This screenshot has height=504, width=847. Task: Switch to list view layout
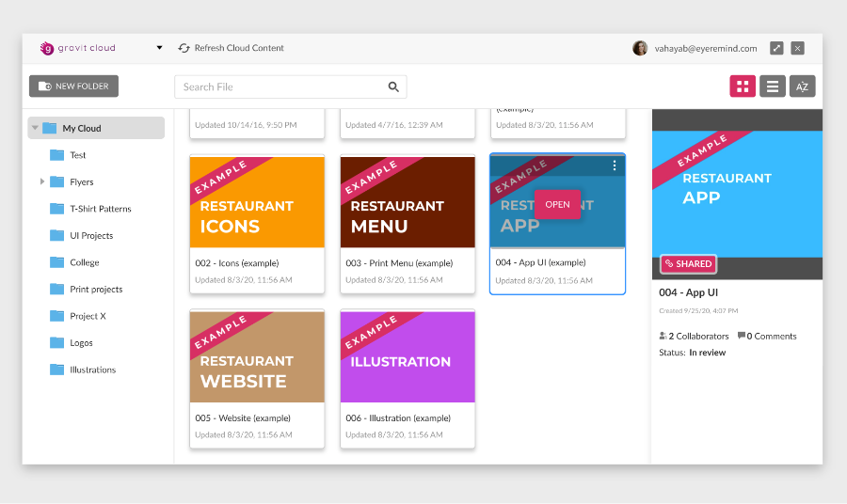tap(773, 87)
